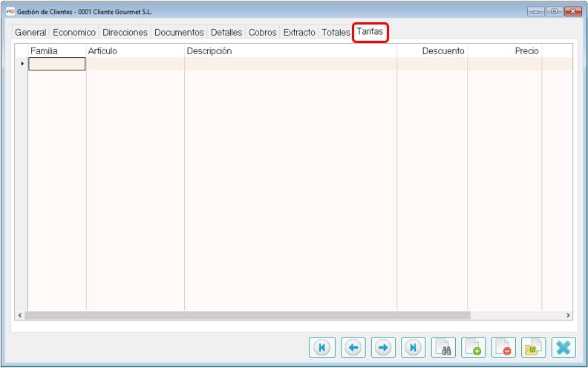Click the app icon in the title bar
Screen dimensions: 588x368
click(x=10, y=12)
